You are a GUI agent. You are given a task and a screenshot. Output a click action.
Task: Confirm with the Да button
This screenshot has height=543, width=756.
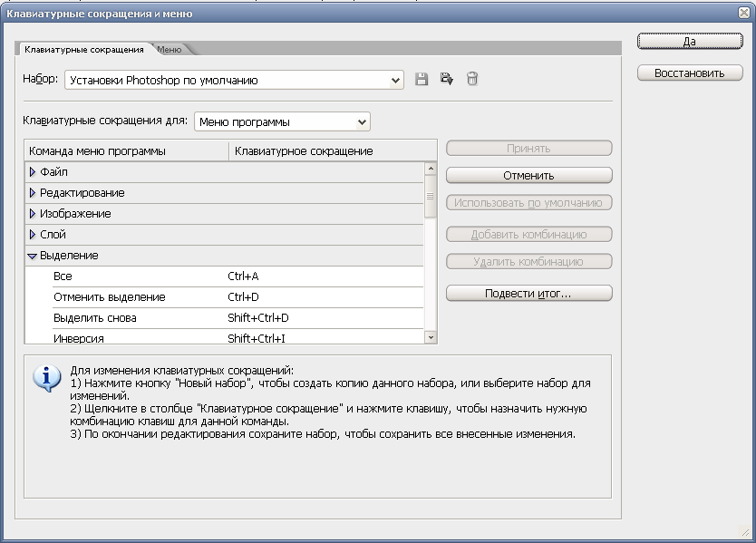(x=690, y=41)
